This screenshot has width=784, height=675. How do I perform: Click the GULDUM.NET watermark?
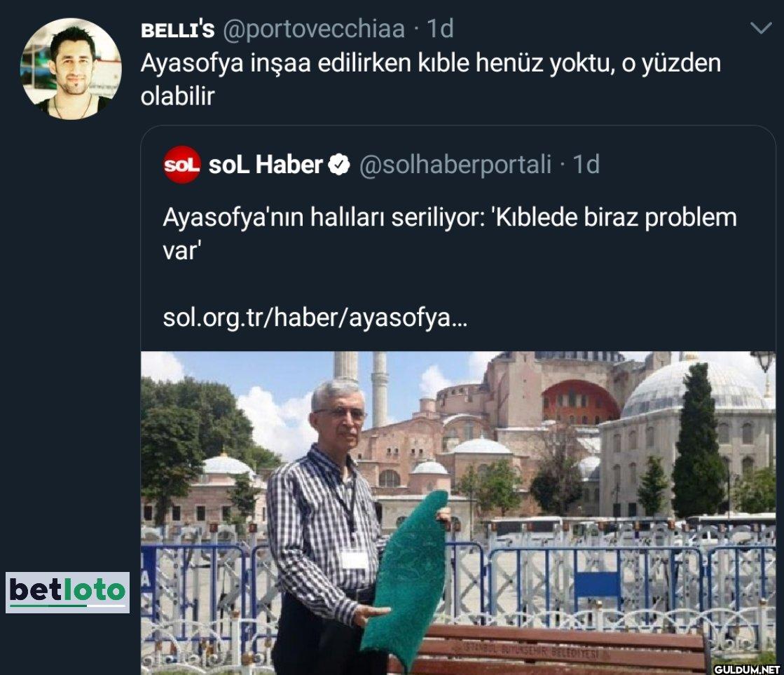point(747,669)
